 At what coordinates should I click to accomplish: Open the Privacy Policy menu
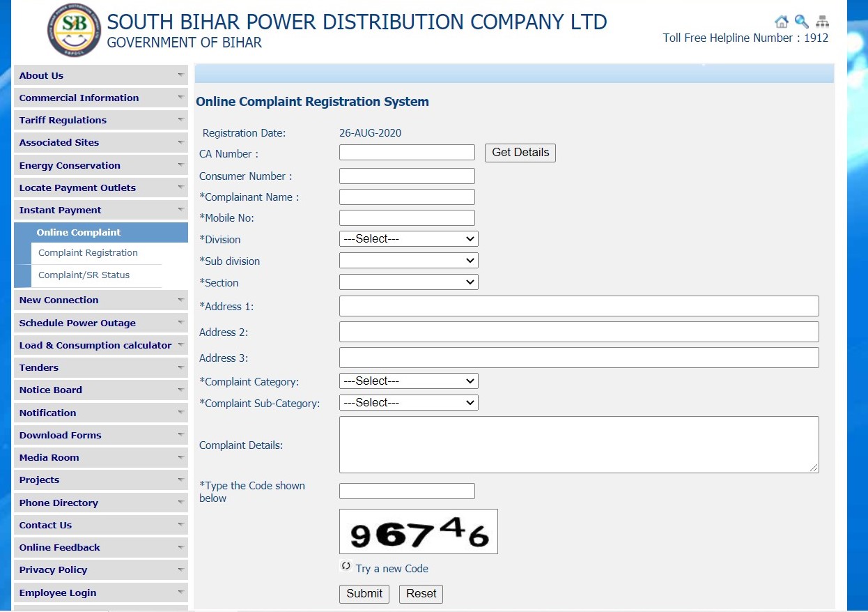101,569
